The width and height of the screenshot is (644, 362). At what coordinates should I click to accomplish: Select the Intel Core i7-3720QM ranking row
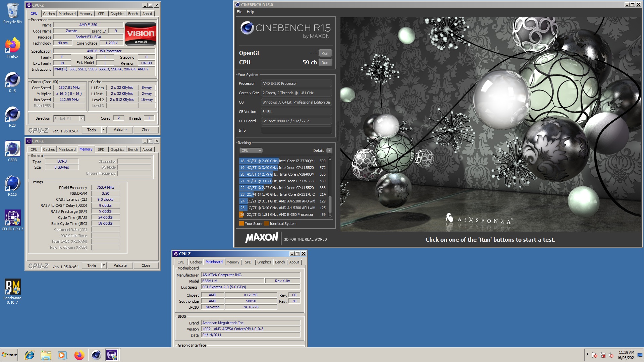(x=283, y=161)
